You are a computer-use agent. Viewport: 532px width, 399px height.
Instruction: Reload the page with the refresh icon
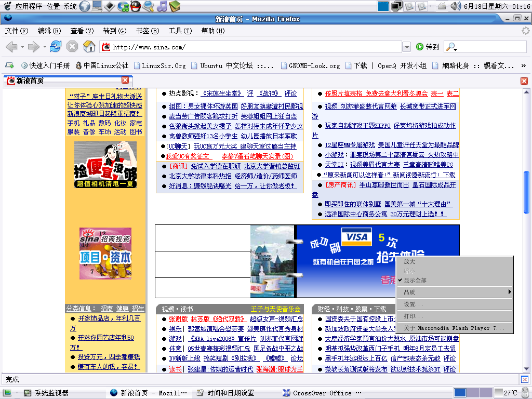pyautogui.click(x=55, y=46)
